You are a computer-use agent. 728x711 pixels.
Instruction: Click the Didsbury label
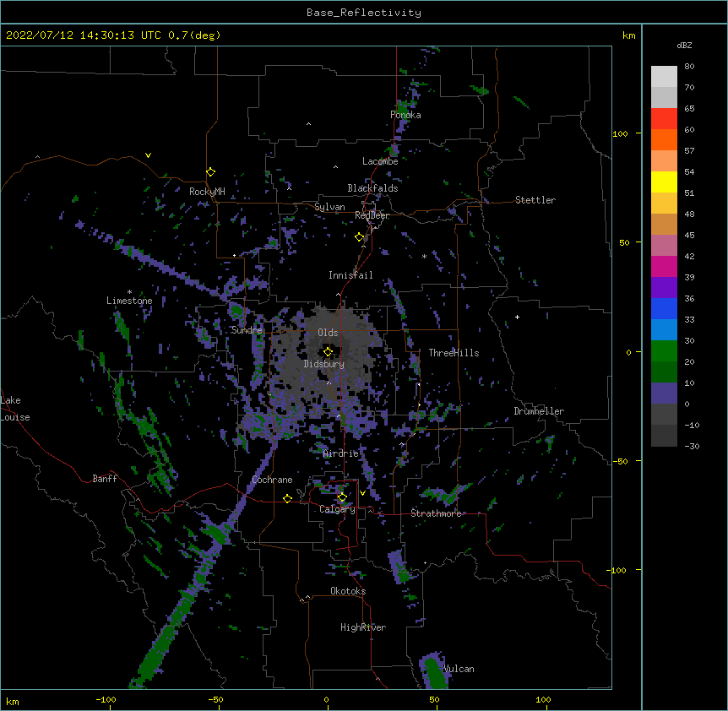pyautogui.click(x=324, y=364)
